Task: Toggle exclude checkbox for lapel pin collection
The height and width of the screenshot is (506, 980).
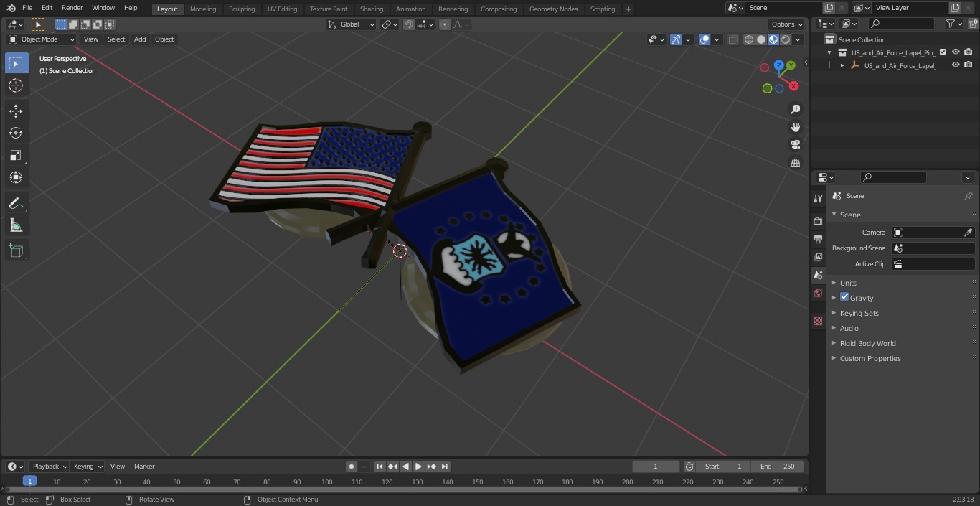Action: click(x=943, y=52)
